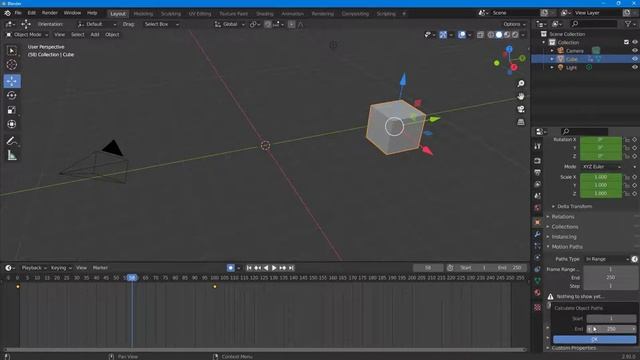Expand the Collections panel
The width and height of the screenshot is (640, 360).
564,227
